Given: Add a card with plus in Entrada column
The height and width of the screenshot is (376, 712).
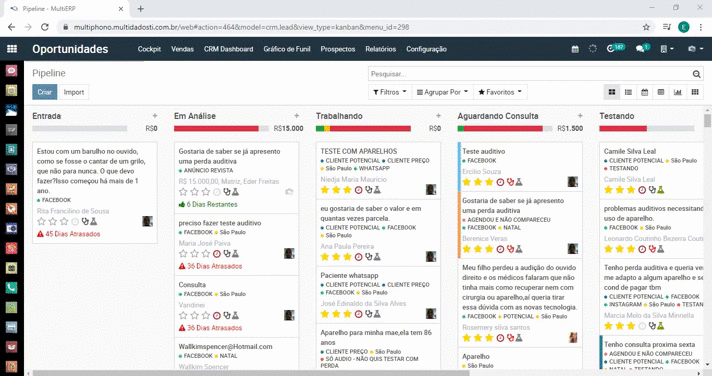Looking at the screenshot, I should 155,116.
